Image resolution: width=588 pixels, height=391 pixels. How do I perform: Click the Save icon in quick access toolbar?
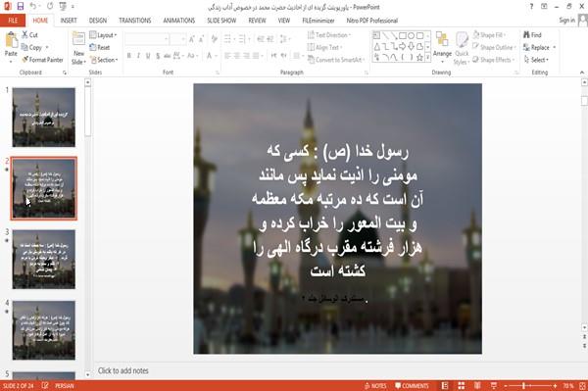tap(21, 6)
